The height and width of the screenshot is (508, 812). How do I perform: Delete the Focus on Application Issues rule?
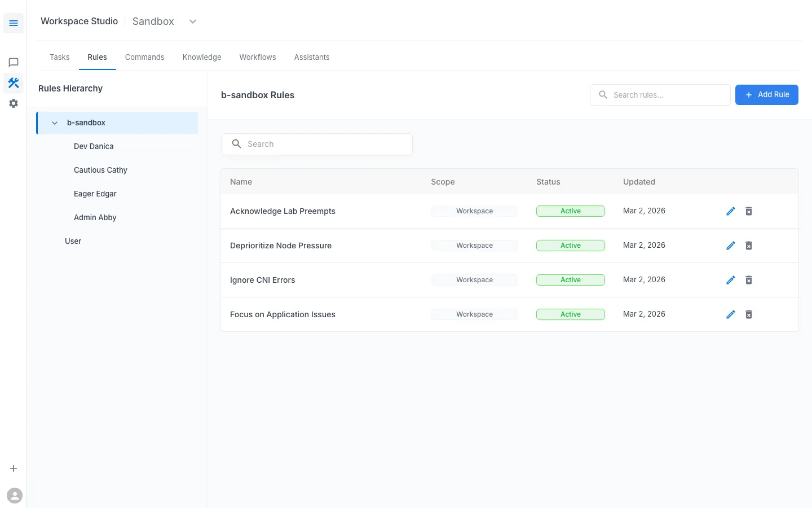pos(749,314)
